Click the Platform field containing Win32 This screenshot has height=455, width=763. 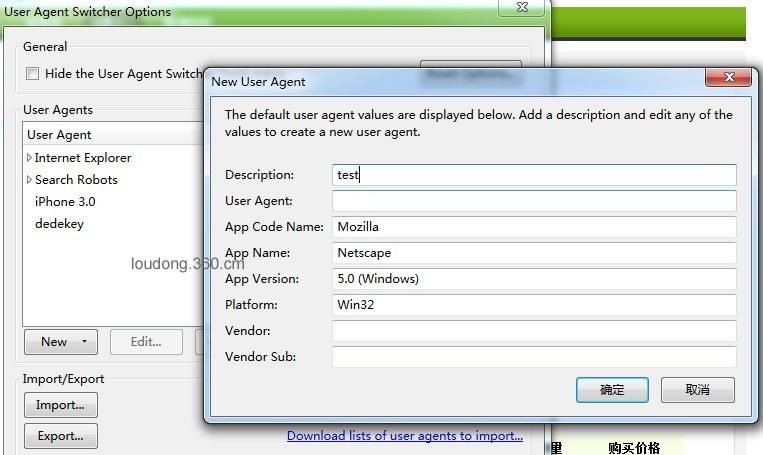click(x=534, y=305)
